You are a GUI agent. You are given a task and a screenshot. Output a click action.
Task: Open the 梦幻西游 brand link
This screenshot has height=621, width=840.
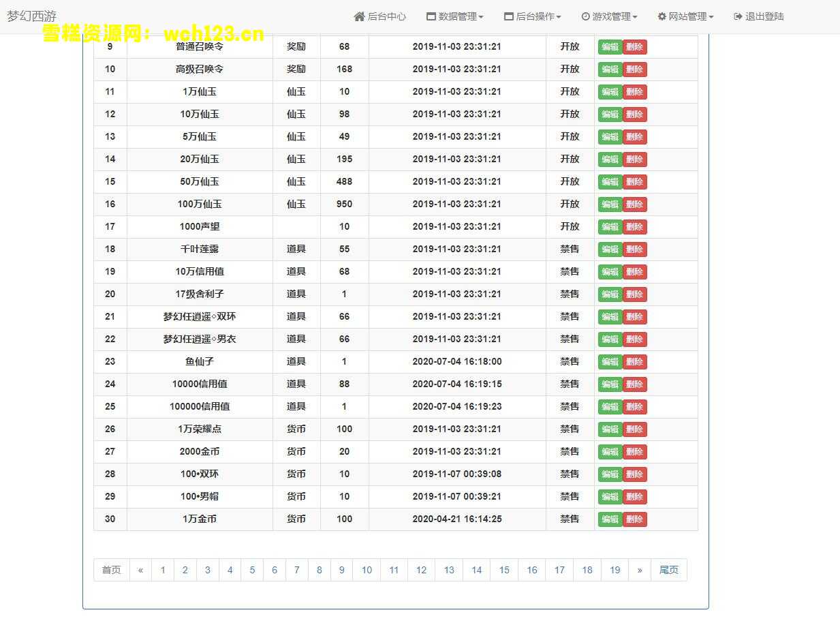(32, 16)
